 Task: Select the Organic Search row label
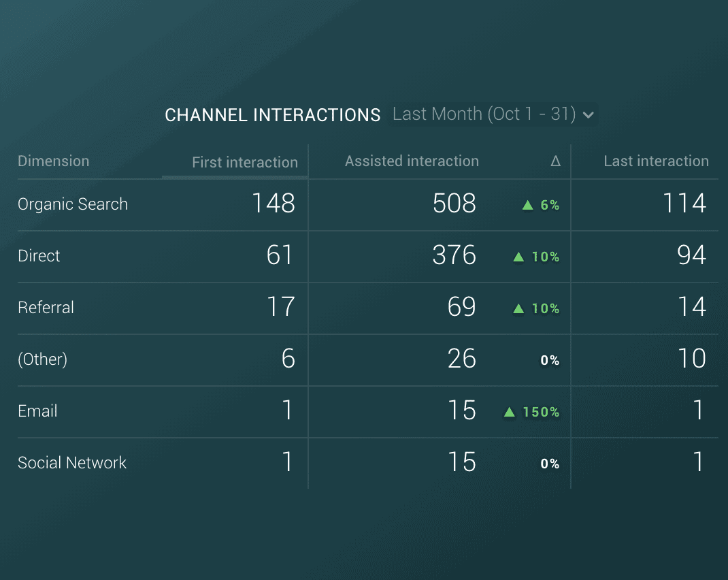[73, 204]
